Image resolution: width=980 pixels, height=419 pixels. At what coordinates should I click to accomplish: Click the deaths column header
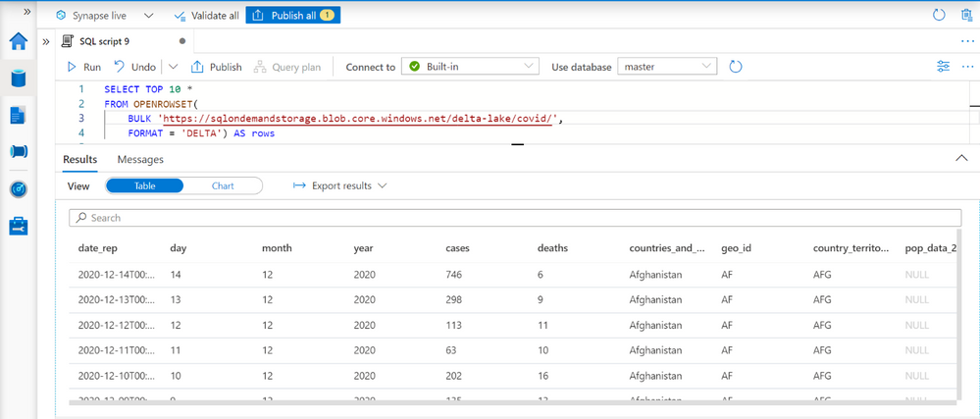(x=552, y=248)
